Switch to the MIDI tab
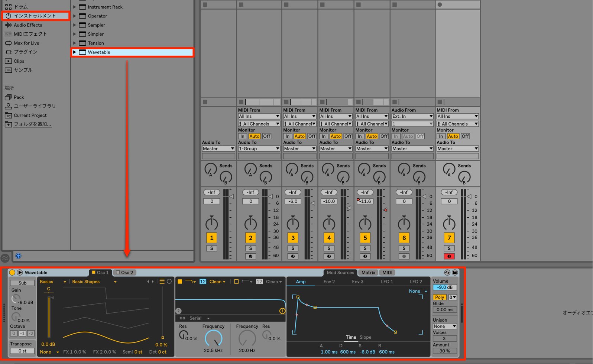The height and width of the screenshot is (364, 593). (387, 272)
